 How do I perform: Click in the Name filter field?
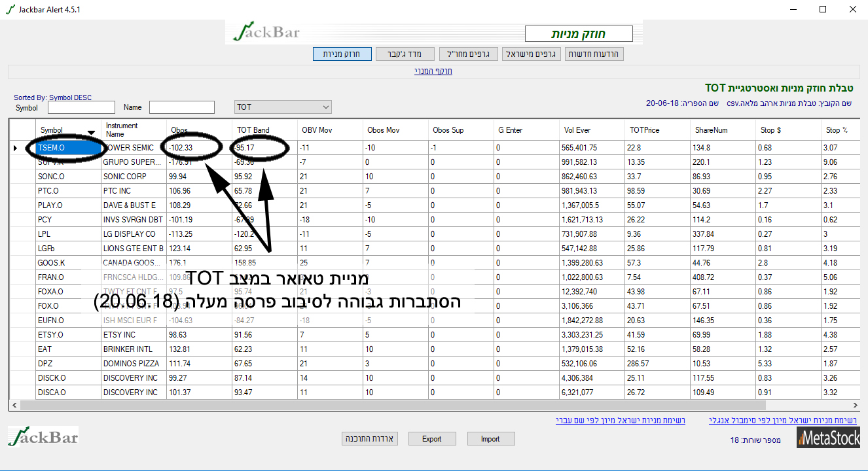coord(182,107)
